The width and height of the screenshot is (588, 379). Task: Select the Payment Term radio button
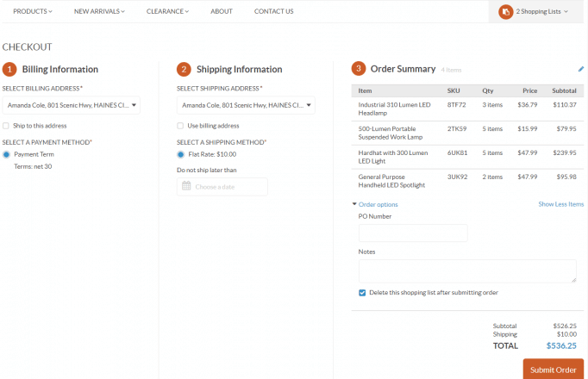click(x=7, y=154)
